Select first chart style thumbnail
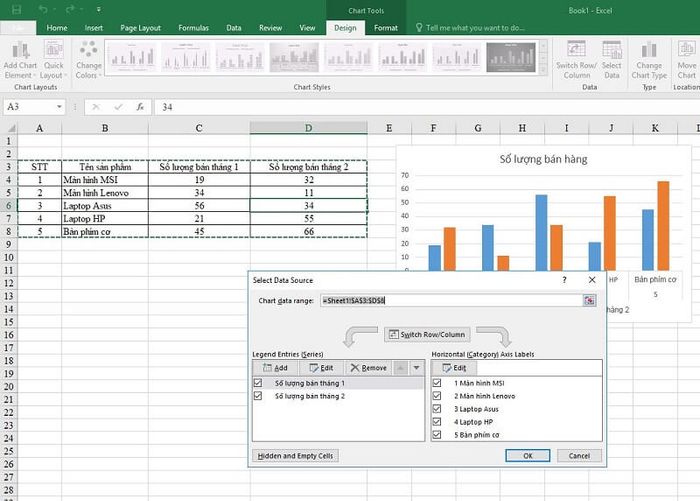 132,57
